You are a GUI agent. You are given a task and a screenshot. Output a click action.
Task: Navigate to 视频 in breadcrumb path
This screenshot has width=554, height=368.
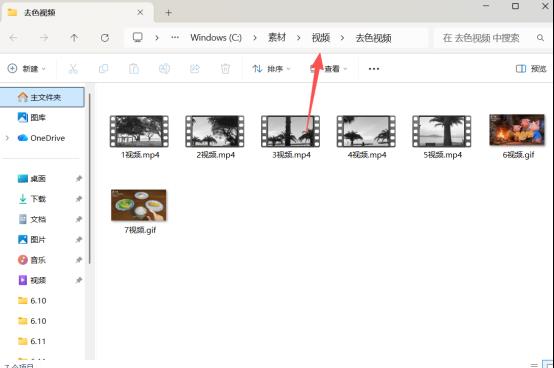pos(321,37)
